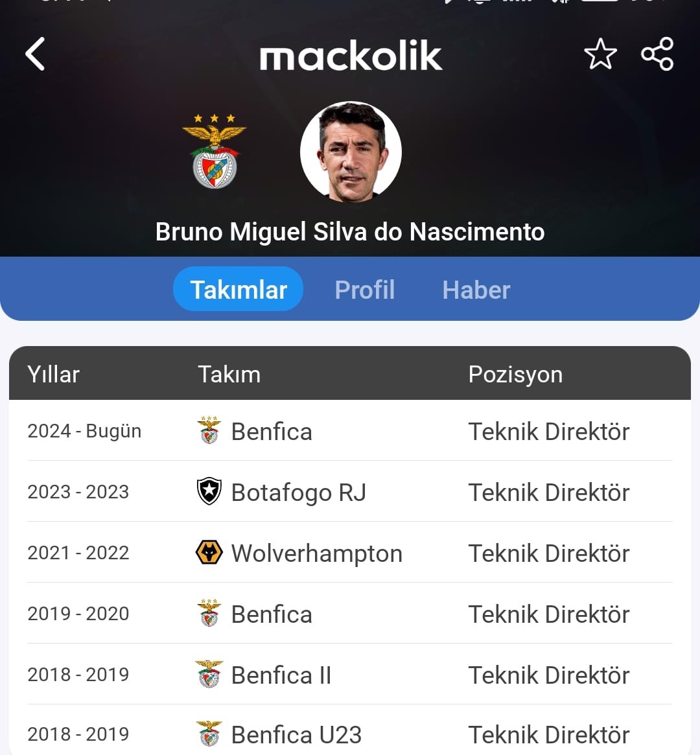
Task: Tap the Botafogo RJ club crest
Action: [x=209, y=492]
